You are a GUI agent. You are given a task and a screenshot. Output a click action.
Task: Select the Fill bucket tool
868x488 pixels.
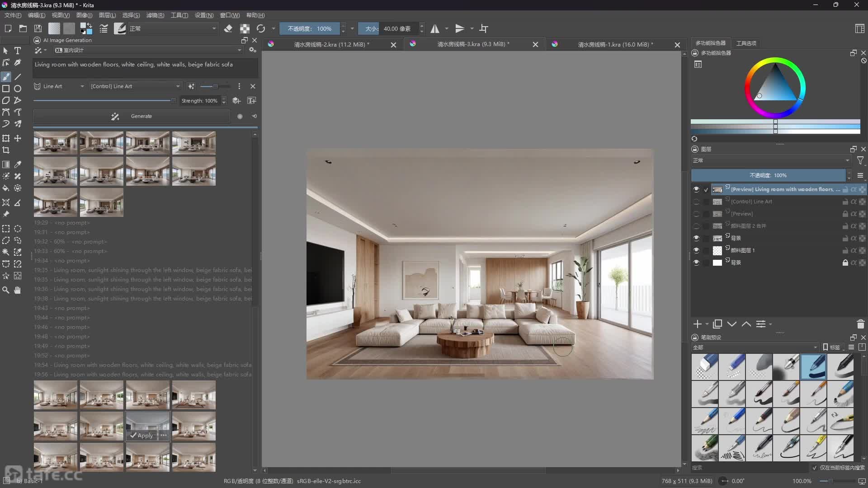(6, 188)
